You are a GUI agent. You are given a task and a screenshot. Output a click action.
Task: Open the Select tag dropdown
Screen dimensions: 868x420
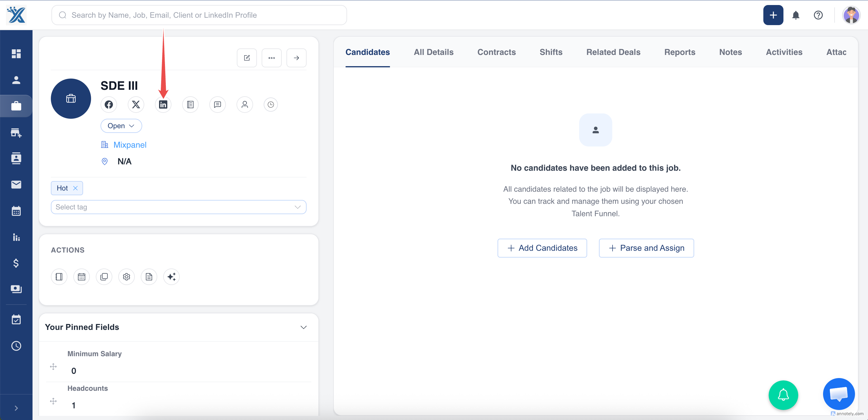(x=179, y=207)
